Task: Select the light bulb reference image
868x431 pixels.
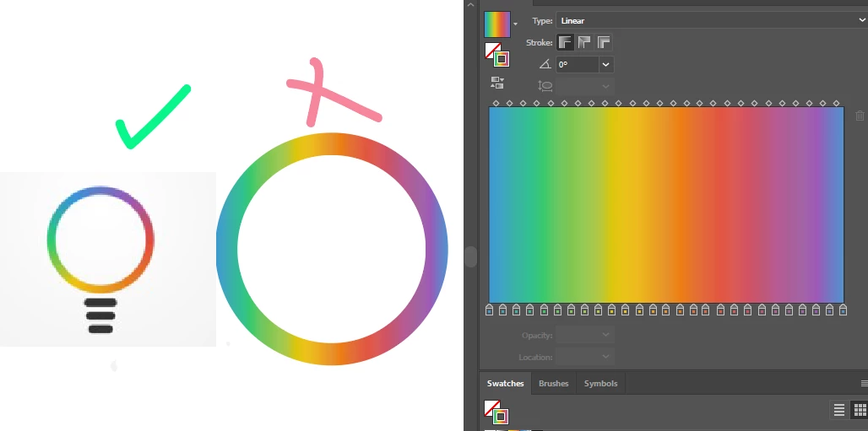Action: point(108,259)
